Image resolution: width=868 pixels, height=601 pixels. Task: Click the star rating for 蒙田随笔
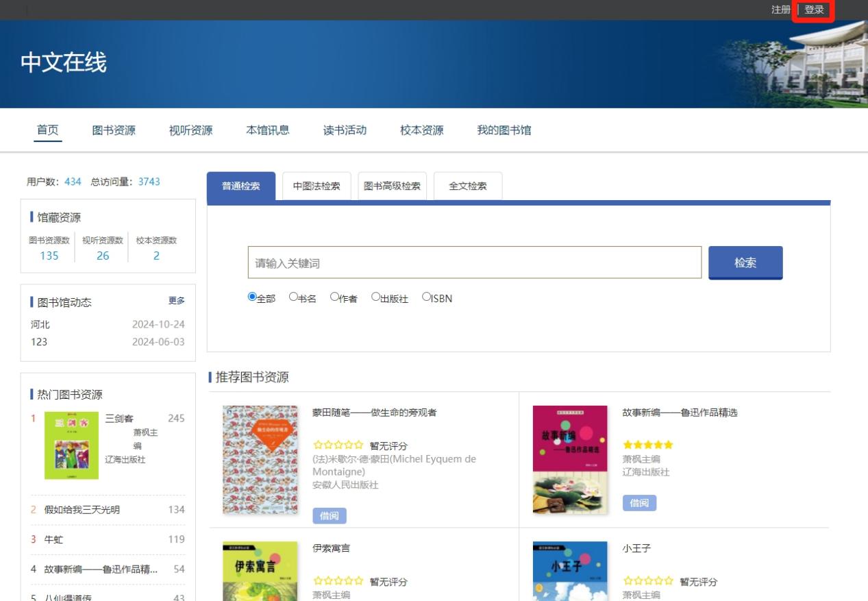(338, 445)
